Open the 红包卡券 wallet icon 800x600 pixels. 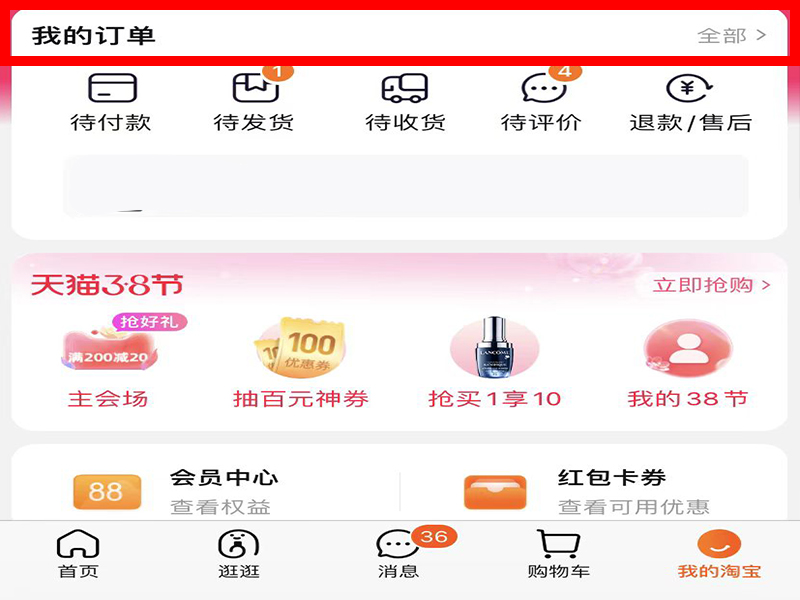495,492
